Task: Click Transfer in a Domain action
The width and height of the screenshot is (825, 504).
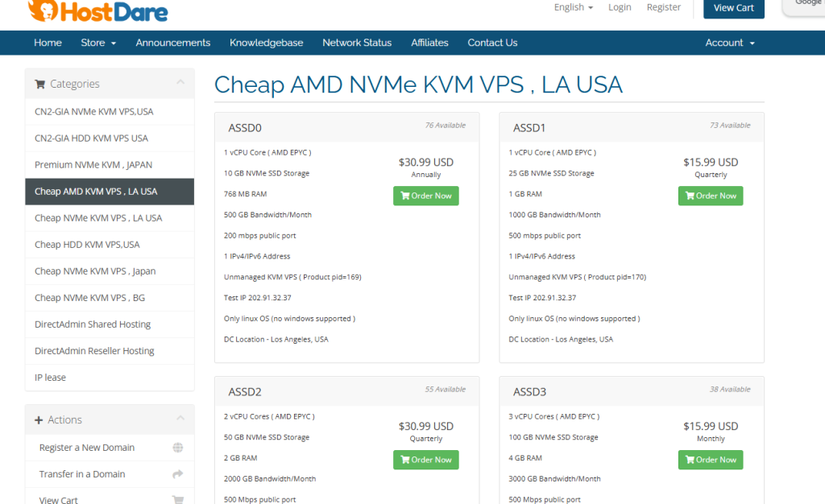Action: tap(110, 474)
